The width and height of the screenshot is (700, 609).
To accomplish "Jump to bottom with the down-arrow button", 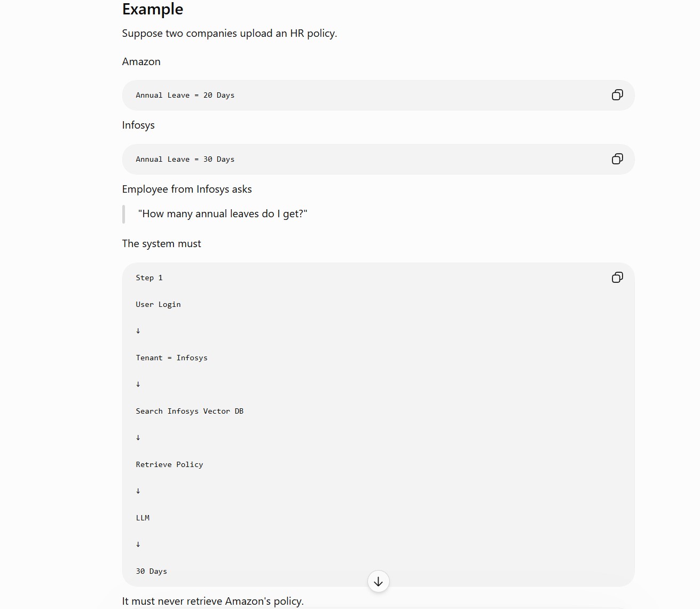I will coord(379,581).
